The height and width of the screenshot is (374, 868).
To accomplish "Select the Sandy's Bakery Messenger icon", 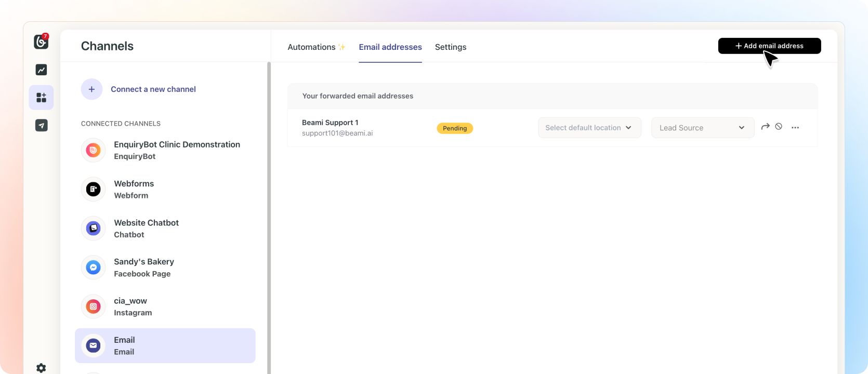I will (x=93, y=268).
